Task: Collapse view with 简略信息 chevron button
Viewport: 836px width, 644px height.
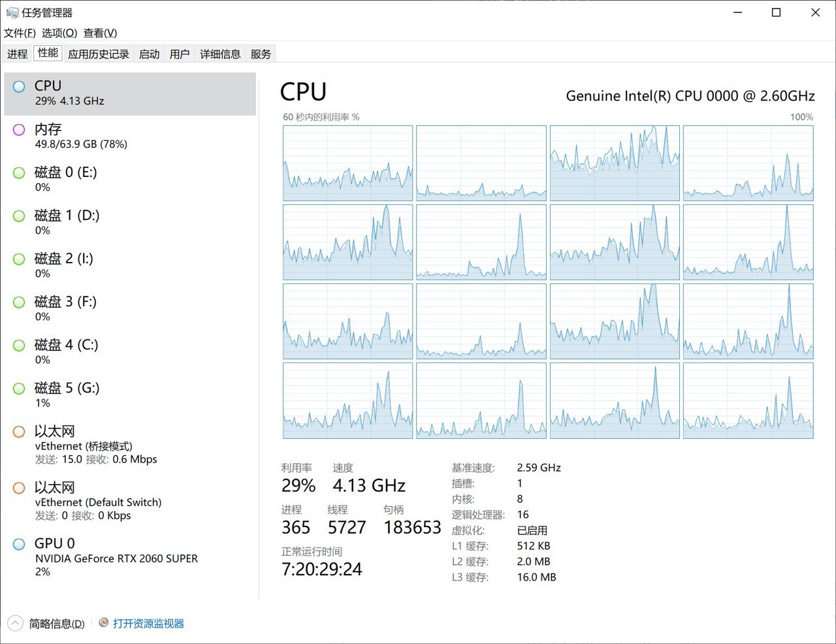Action: point(16,623)
